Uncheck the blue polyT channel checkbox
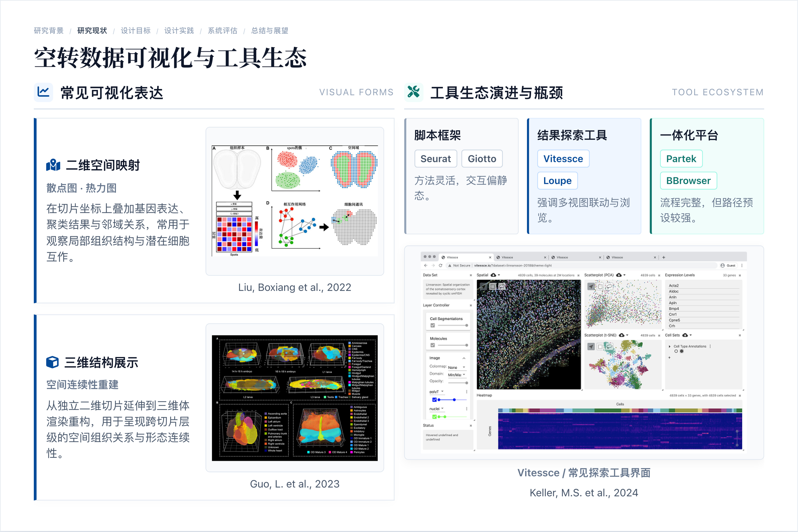798x532 pixels. click(x=434, y=400)
